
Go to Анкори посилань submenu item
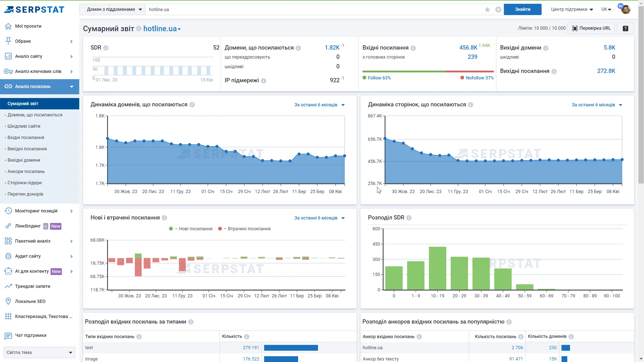pos(26,171)
